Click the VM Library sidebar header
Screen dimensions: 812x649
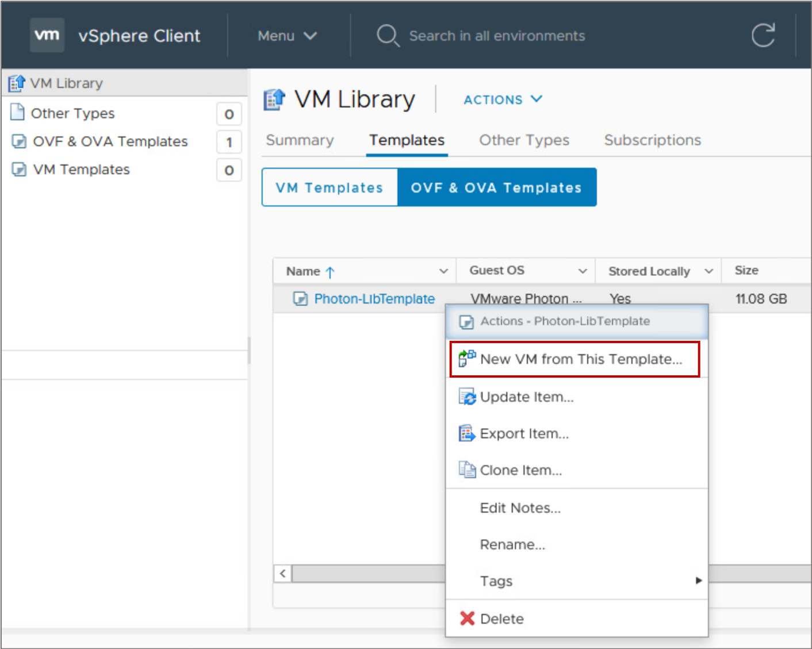coord(125,83)
